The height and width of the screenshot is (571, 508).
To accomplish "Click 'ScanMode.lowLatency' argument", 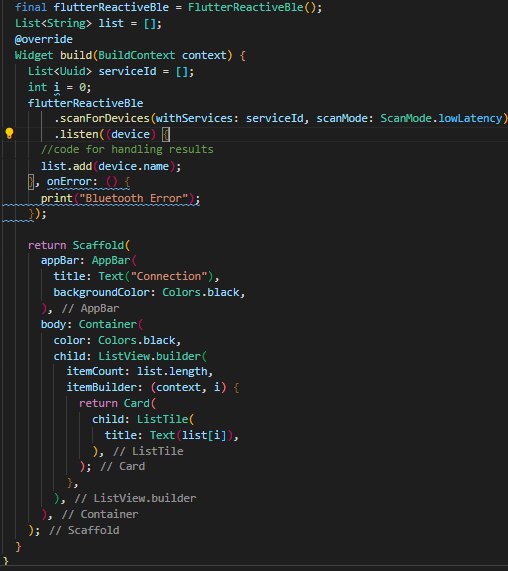I will [441, 118].
